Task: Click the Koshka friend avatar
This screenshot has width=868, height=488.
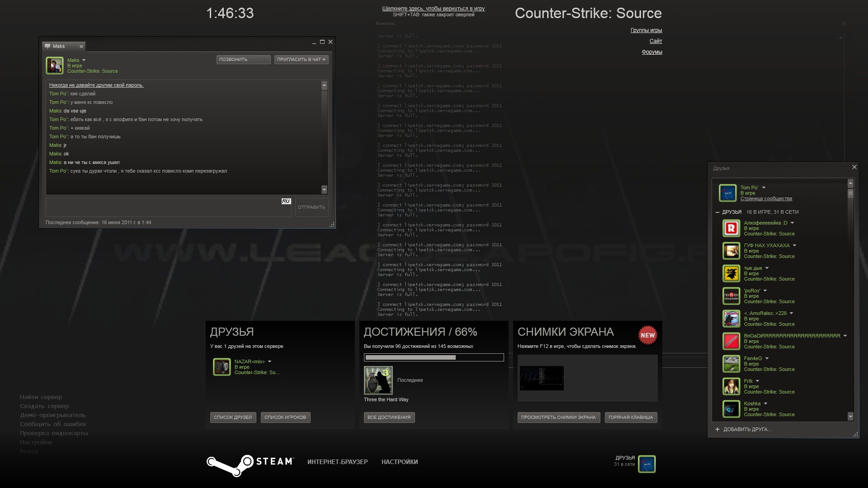Action: coord(731,409)
